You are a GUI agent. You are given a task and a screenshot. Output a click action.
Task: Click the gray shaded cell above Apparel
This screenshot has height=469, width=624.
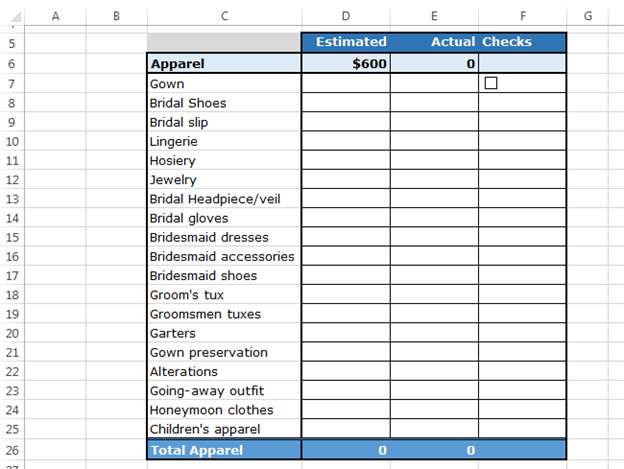tap(224, 43)
